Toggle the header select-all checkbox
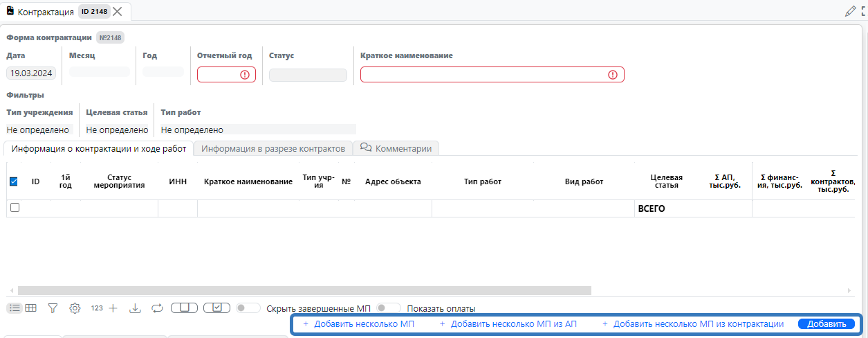The image size is (868, 338). 14,181
